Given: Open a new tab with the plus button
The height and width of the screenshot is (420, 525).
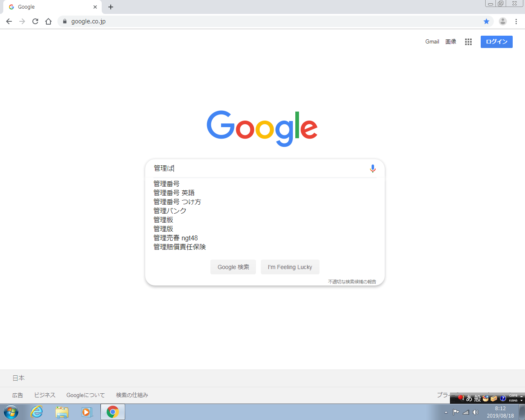Looking at the screenshot, I should pyautogui.click(x=111, y=7).
